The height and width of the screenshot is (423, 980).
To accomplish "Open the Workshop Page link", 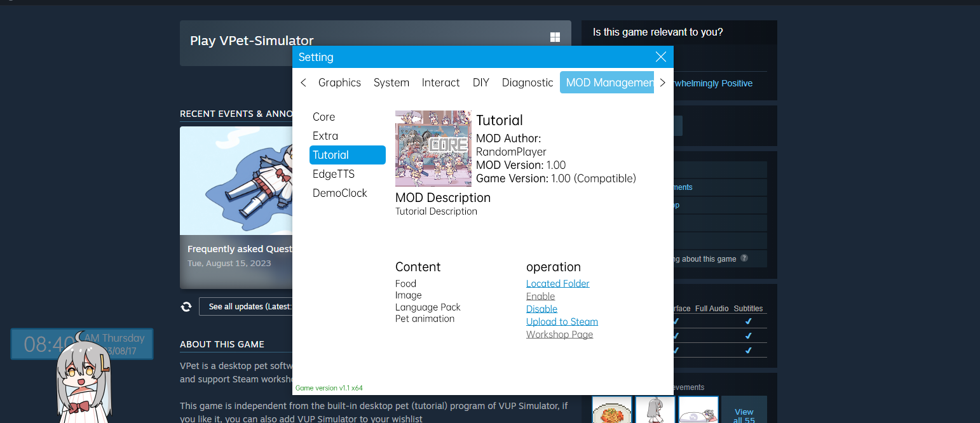I will pyautogui.click(x=560, y=334).
